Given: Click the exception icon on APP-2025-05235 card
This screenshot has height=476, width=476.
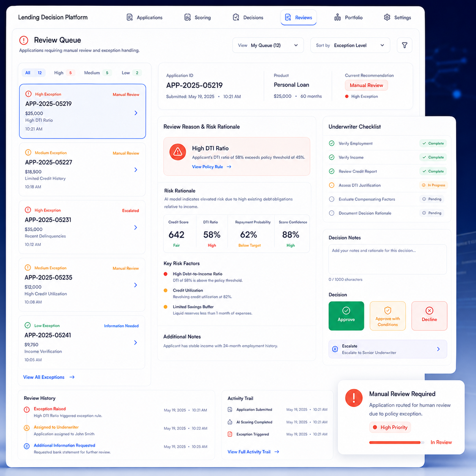Looking at the screenshot, I should (x=28, y=268).
